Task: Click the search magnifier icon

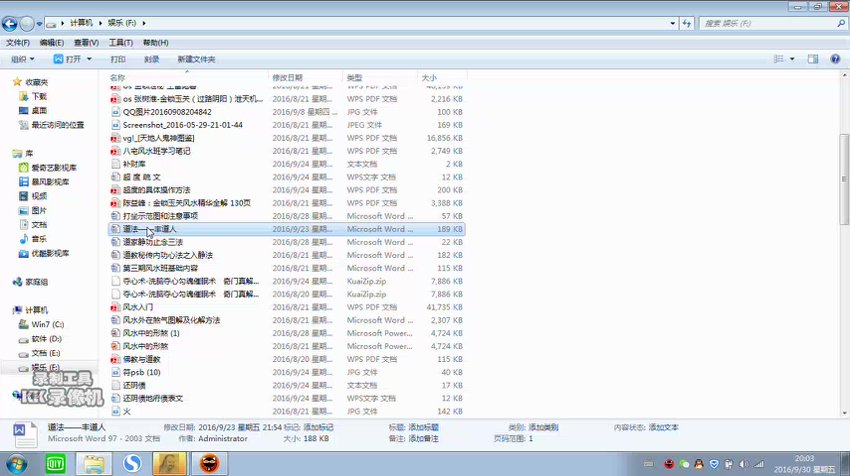Action: click(x=841, y=23)
